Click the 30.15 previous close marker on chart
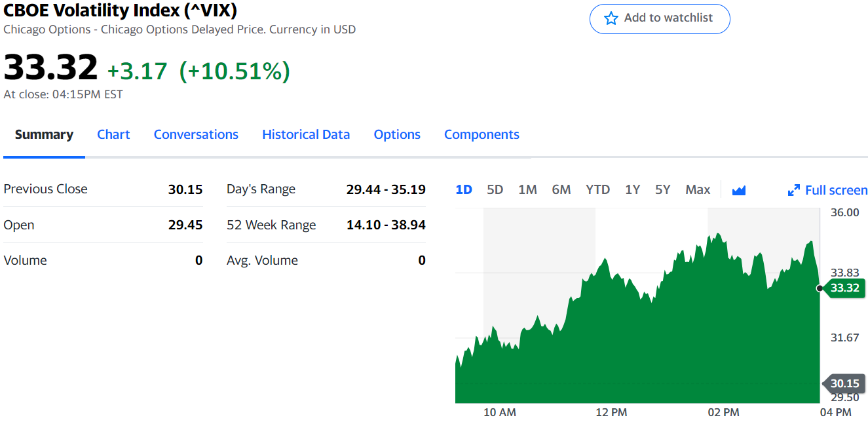868x424 pixels. click(844, 383)
